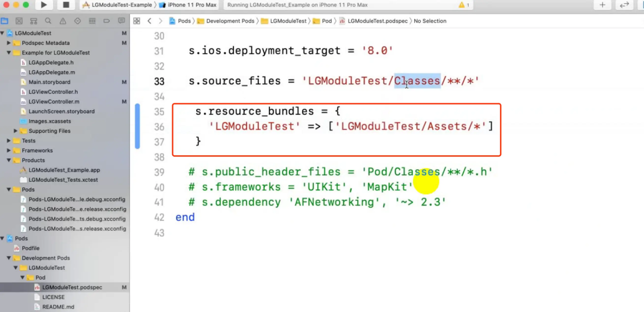Open the Report navigator icon
Image resolution: width=644 pixels, height=312 pixels.
click(121, 21)
